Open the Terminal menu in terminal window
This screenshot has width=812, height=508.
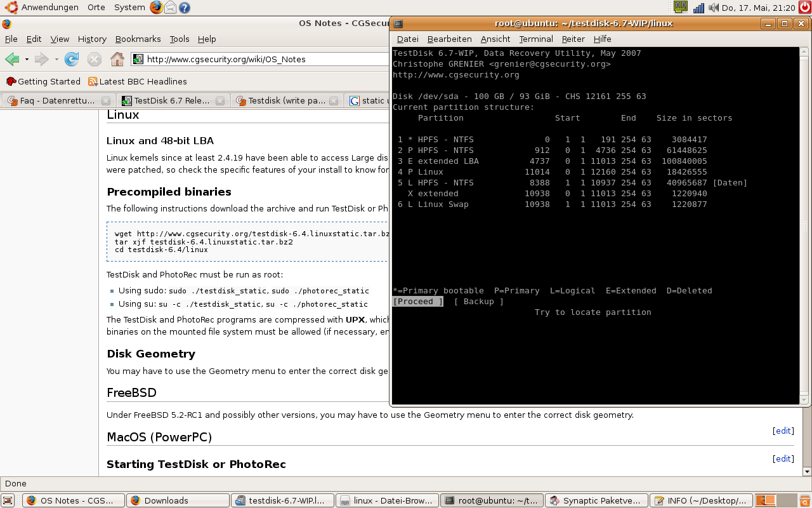coord(536,39)
